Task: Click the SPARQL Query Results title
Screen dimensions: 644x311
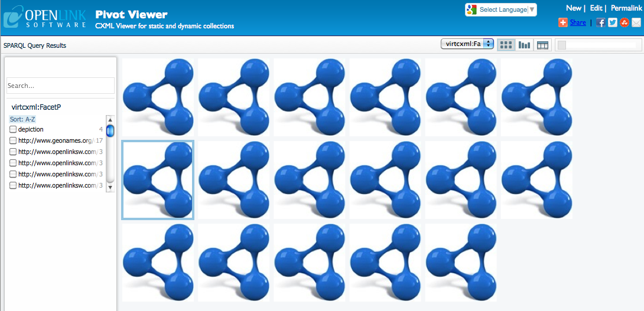Action: 34,45
